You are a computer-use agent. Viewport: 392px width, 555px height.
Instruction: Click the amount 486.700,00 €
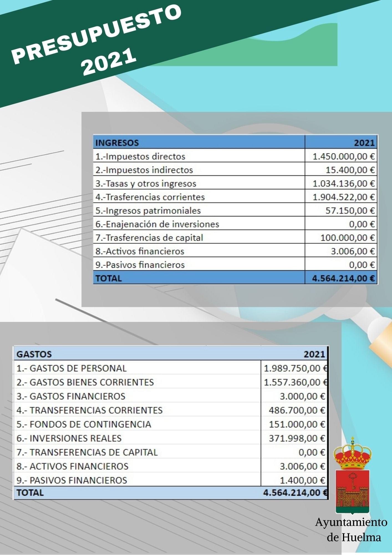297,410
